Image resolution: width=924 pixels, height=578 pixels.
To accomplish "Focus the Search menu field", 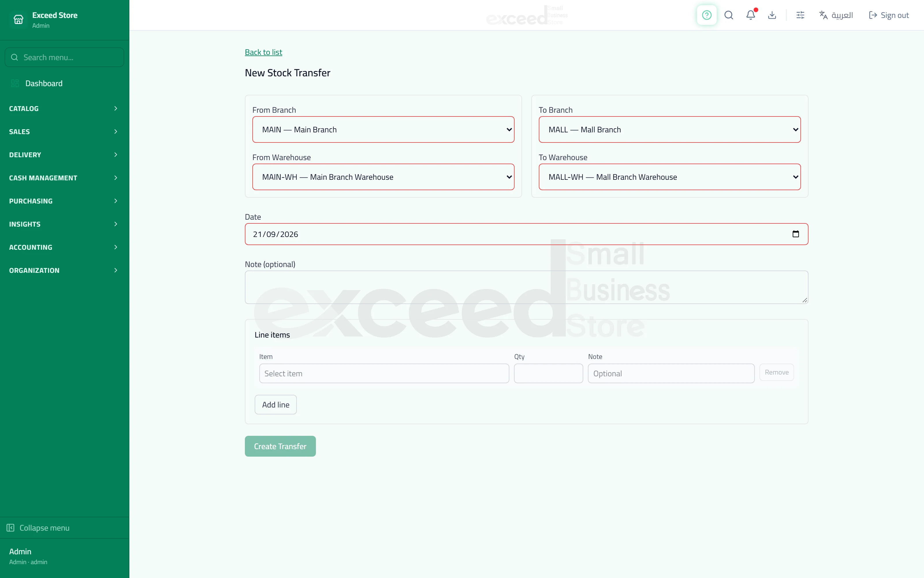I will click(x=64, y=57).
